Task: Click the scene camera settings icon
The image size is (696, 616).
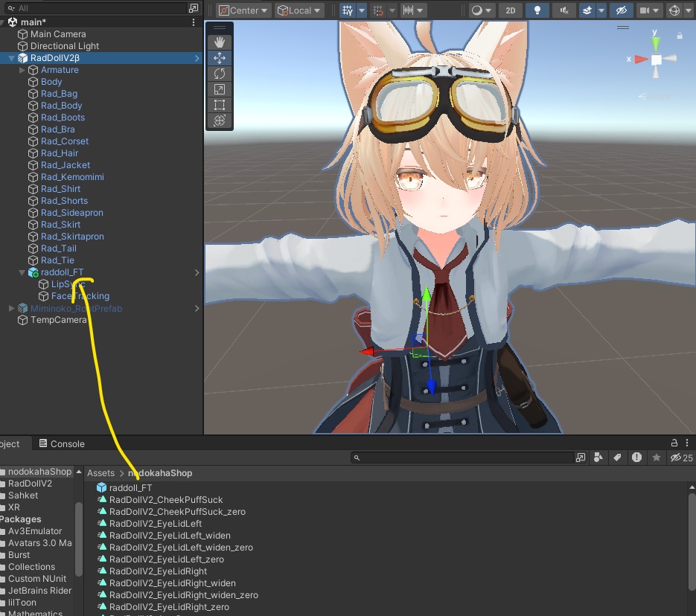Action: 645,10
